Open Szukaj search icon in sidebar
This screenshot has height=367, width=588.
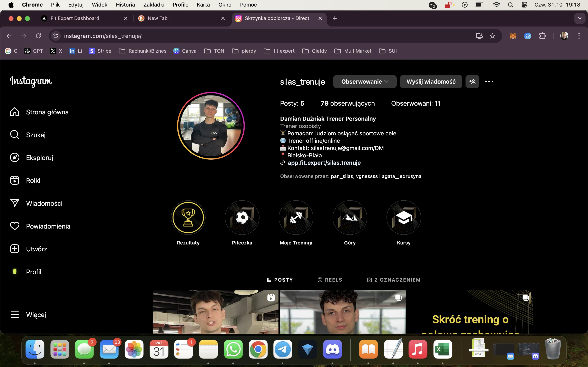click(x=14, y=135)
